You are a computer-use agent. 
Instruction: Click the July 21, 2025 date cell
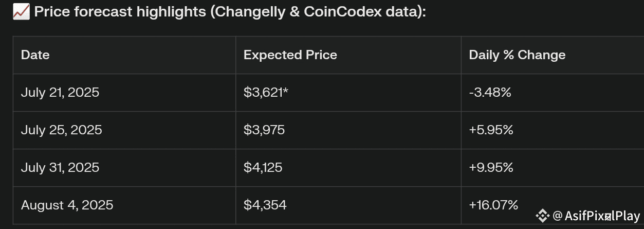(60, 93)
